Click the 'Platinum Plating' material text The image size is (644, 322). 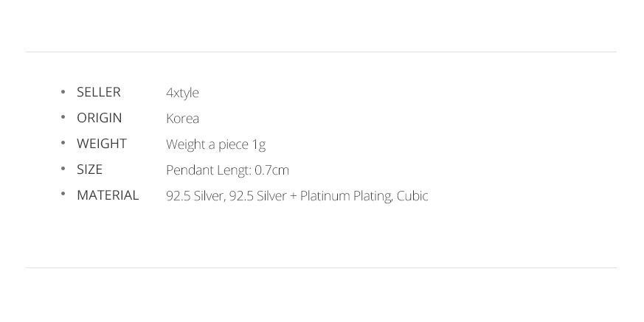345,196
